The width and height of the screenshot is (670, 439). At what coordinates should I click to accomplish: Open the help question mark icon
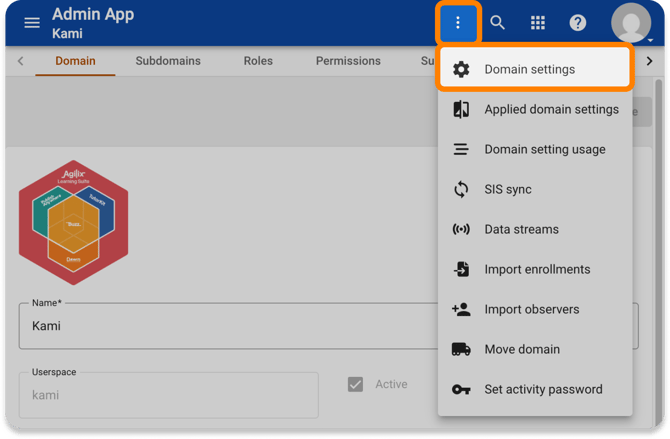(x=577, y=23)
